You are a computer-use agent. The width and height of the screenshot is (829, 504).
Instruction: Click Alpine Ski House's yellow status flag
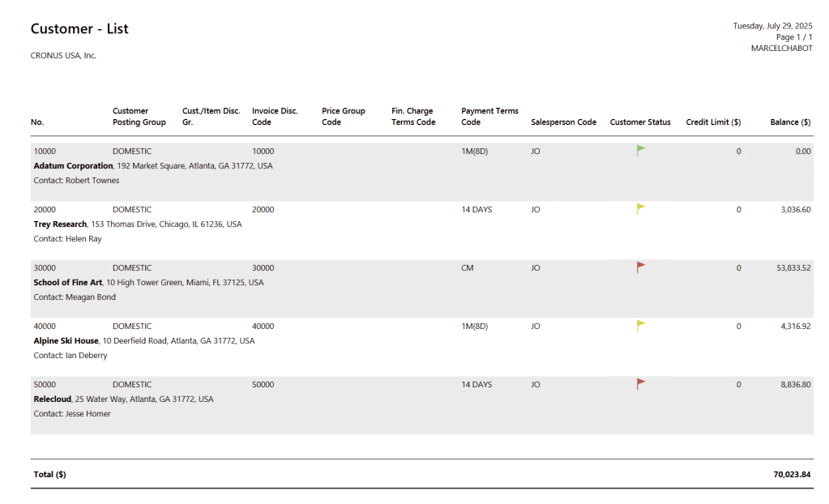coord(640,326)
